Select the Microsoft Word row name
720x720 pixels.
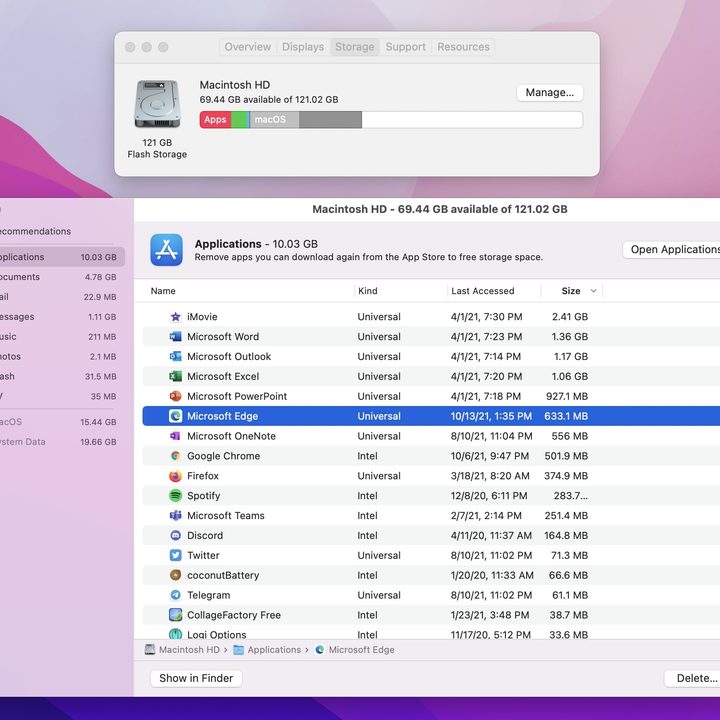click(223, 337)
